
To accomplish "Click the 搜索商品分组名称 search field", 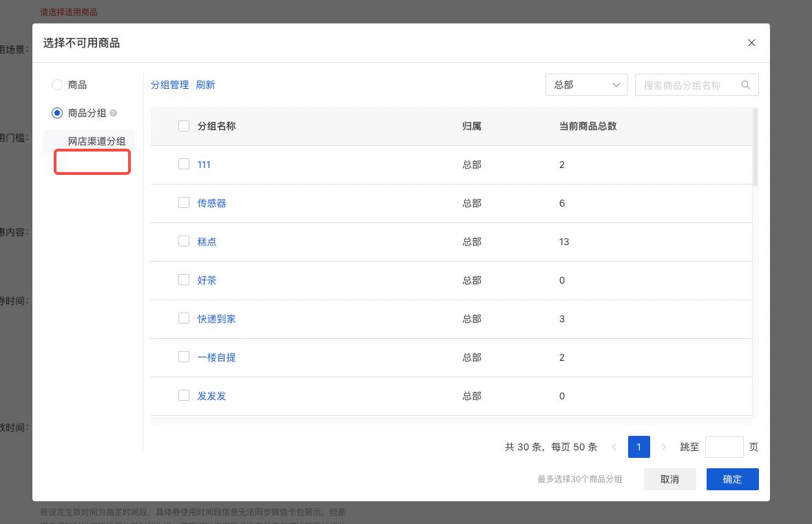I will point(689,85).
